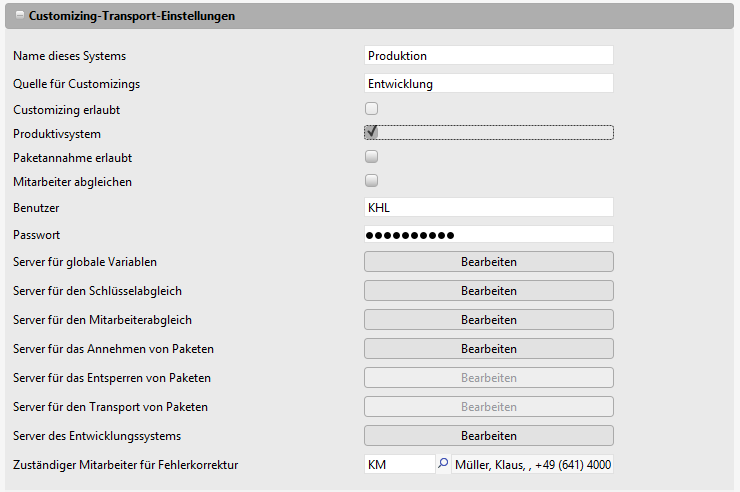This screenshot has width=740, height=492.
Task: Click the magnifier search icon next to KM
Action: [443, 464]
